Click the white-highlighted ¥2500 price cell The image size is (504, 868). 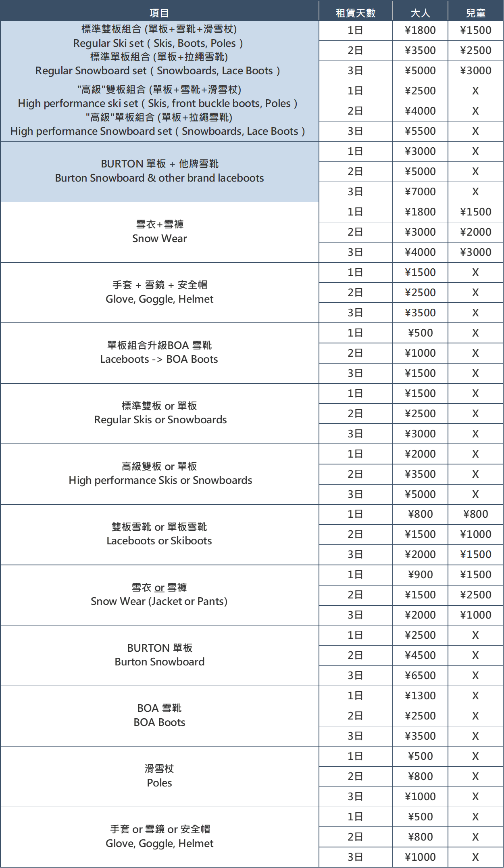[420, 293]
